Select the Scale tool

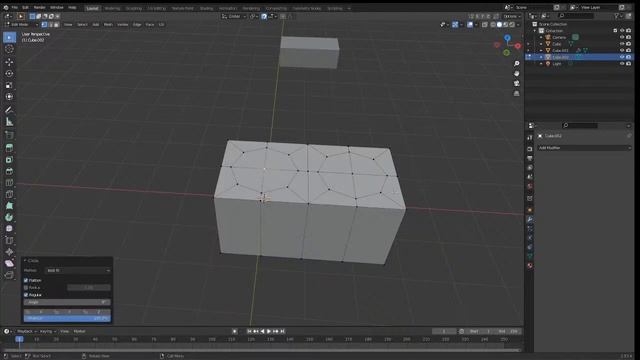click(9, 85)
